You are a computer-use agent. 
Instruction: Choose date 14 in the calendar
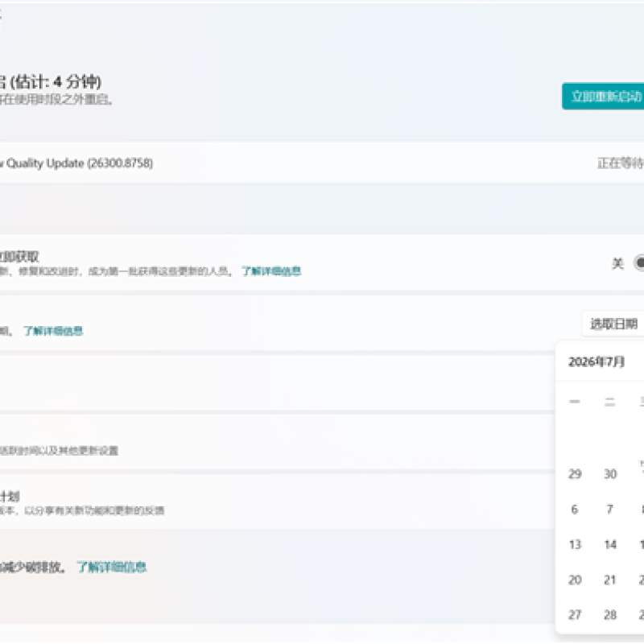click(610, 545)
